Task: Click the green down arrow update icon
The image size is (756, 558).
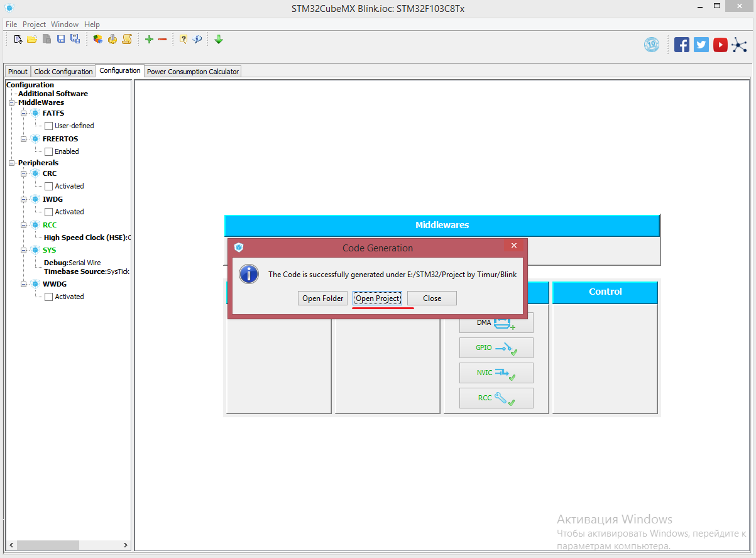Action: tap(219, 40)
